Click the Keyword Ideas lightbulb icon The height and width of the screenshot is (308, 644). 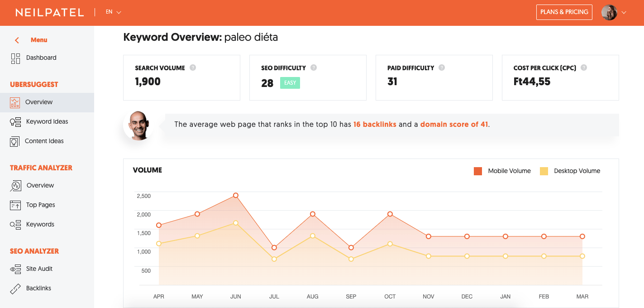[15, 122]
